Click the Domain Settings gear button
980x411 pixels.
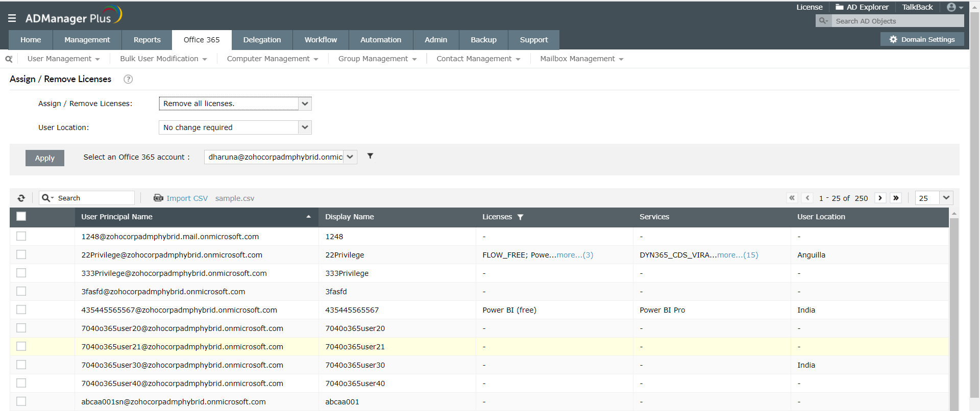[922, 39]
